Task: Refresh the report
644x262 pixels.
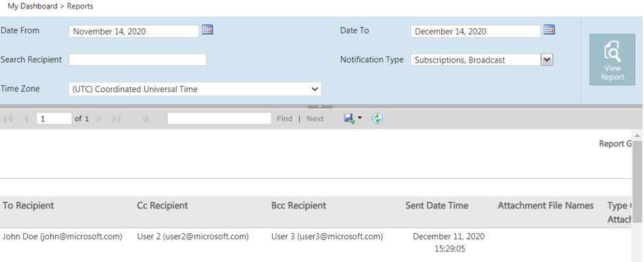Action: point(377,119)
